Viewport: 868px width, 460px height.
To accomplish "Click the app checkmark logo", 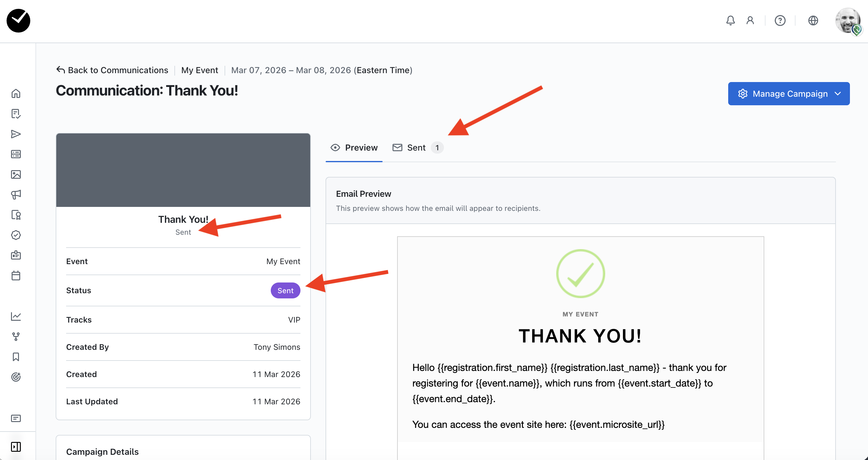I will pos(19,21).
